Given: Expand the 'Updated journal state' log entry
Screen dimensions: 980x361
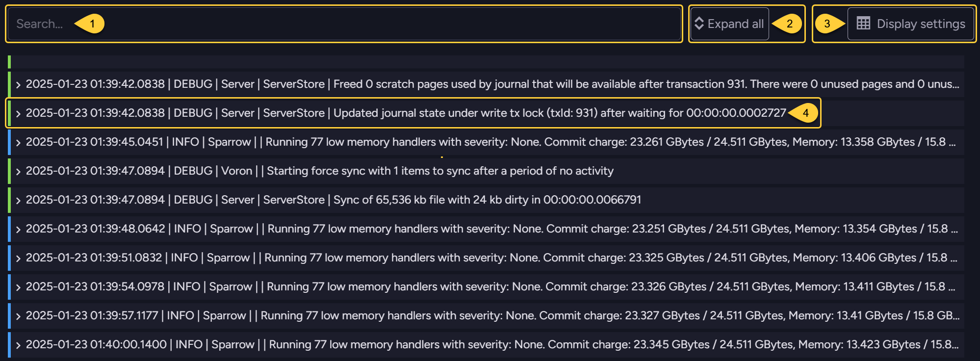Looking at the screenshot, I should (18, 113).
